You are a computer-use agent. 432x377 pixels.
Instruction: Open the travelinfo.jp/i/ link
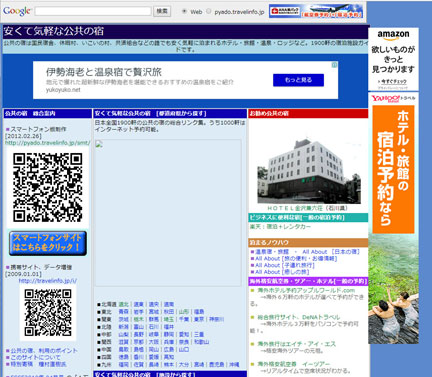(48, 281)
